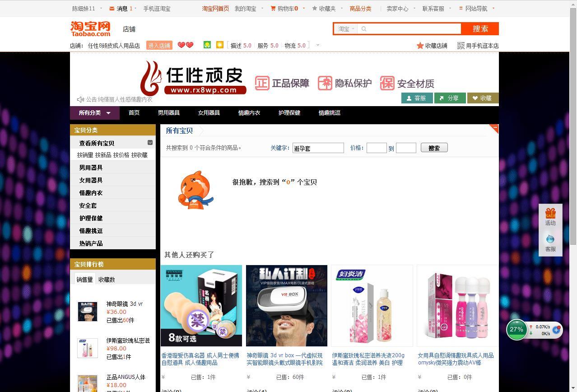Open the 女用器具 nav tab
577x392 pixels.
[x=209, y=113]
